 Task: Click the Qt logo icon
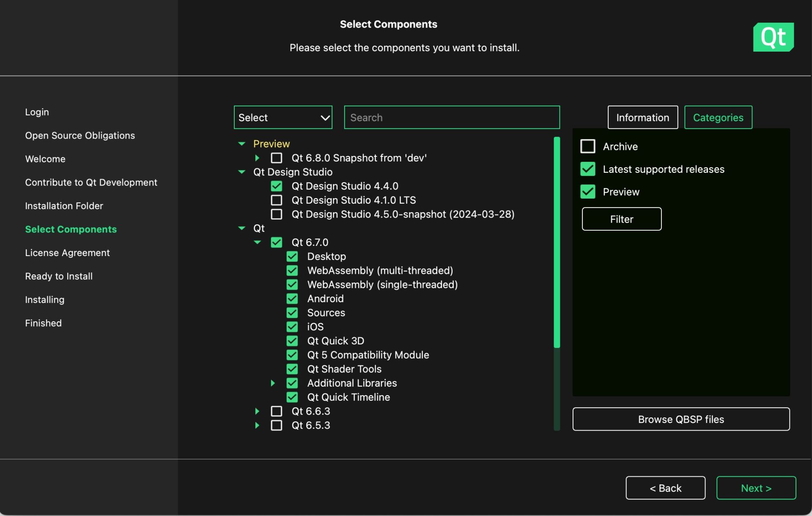point(773,37)
